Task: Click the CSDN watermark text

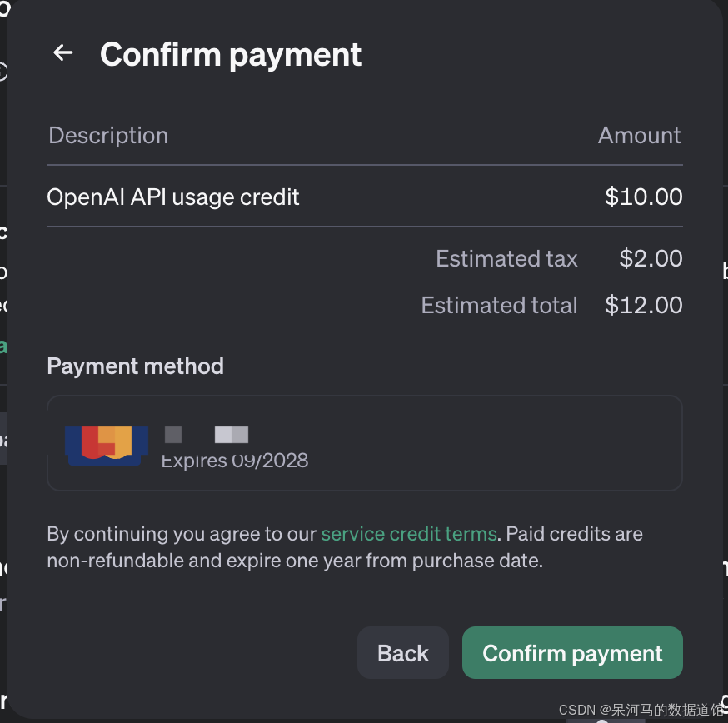Action: tap(642, 710)
